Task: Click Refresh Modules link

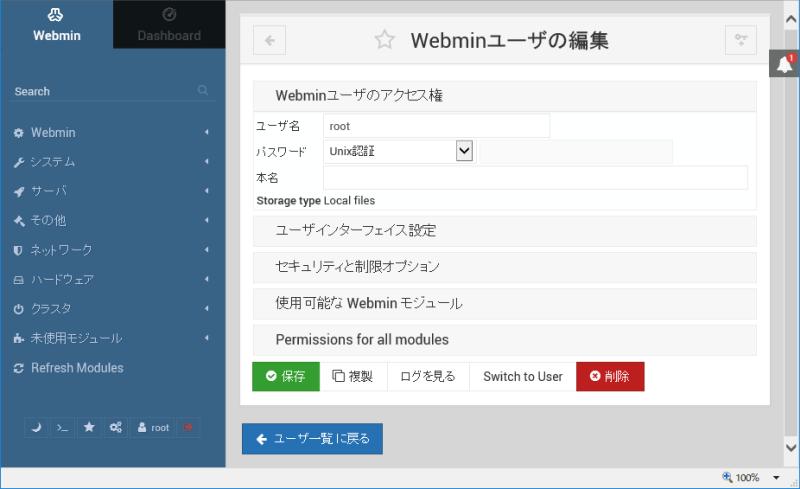Action: pyautogui.click(x=77, y=368)
